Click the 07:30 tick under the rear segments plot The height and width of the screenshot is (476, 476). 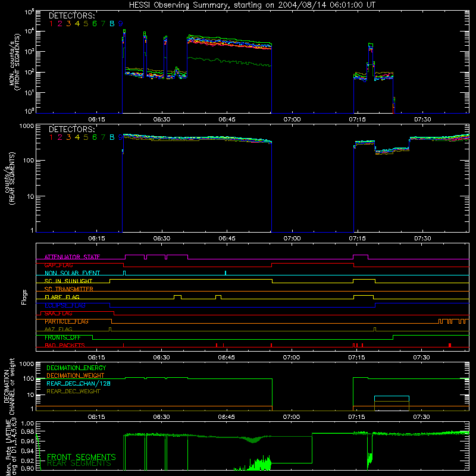click(422, 239)
